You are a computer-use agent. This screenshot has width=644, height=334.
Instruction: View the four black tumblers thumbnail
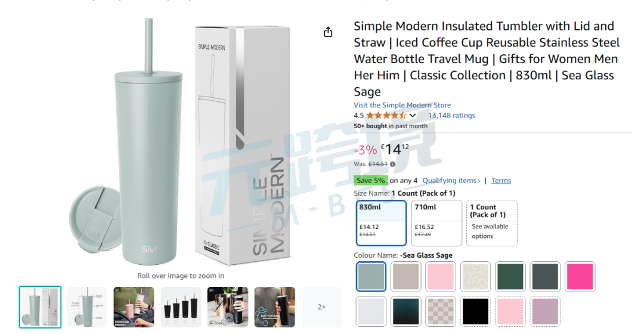(181, 307)
